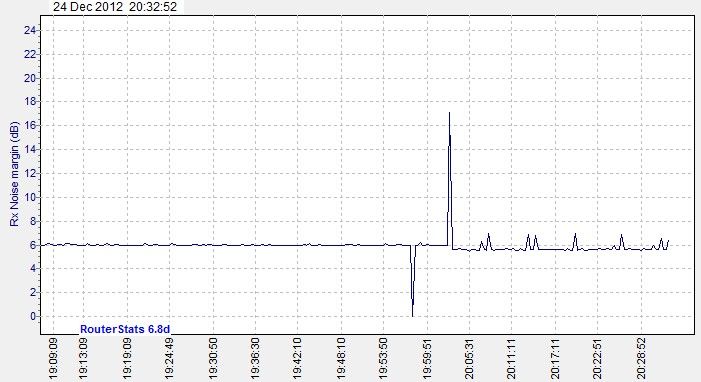Select the y-axis value "16"
Screen dimensions: 701x382
(30, 126)
